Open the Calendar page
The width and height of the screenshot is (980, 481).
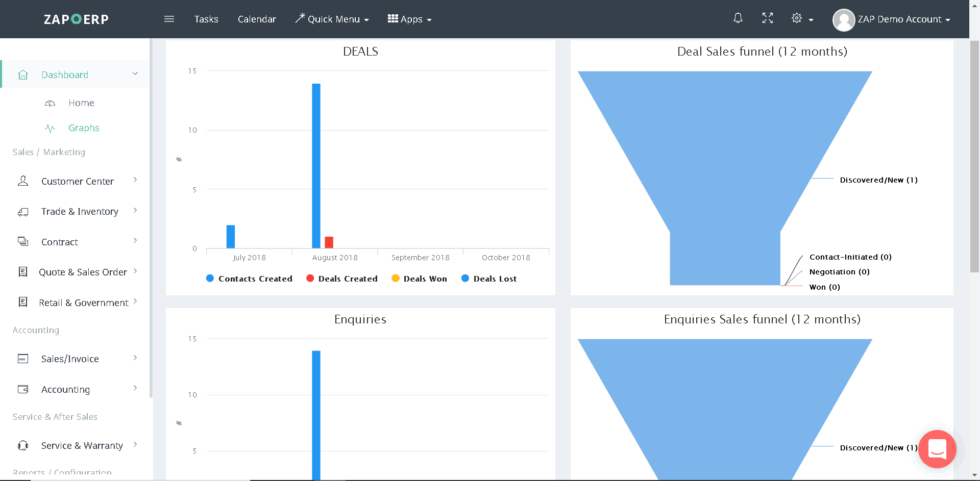[257, 19]
